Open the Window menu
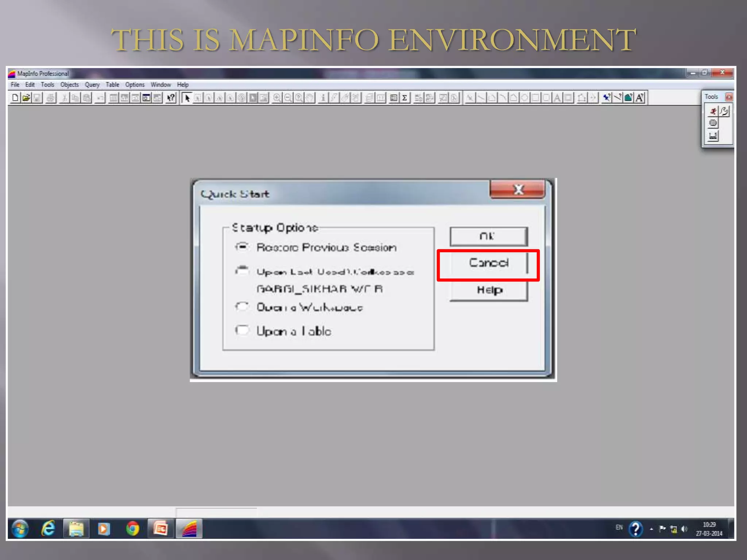This screenshot has width=747, height=560. [x=161, y=85]
